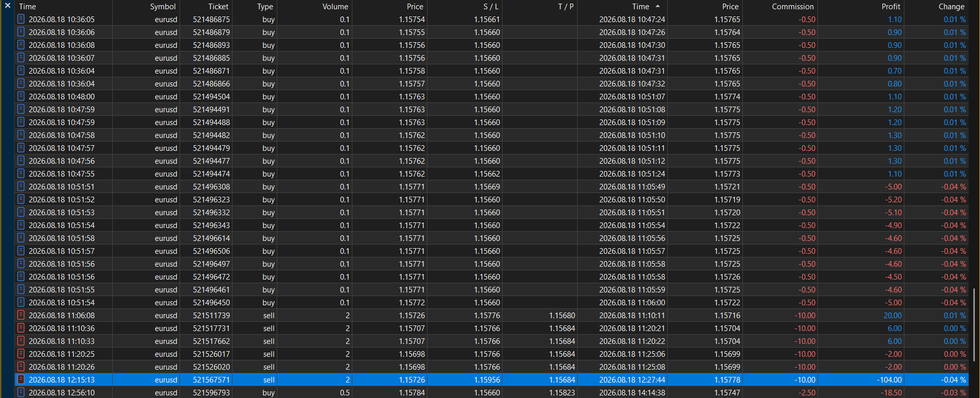980x398 pixels.
Task: Click the order icon for ticket 521496450
Action: coord(21,302)
